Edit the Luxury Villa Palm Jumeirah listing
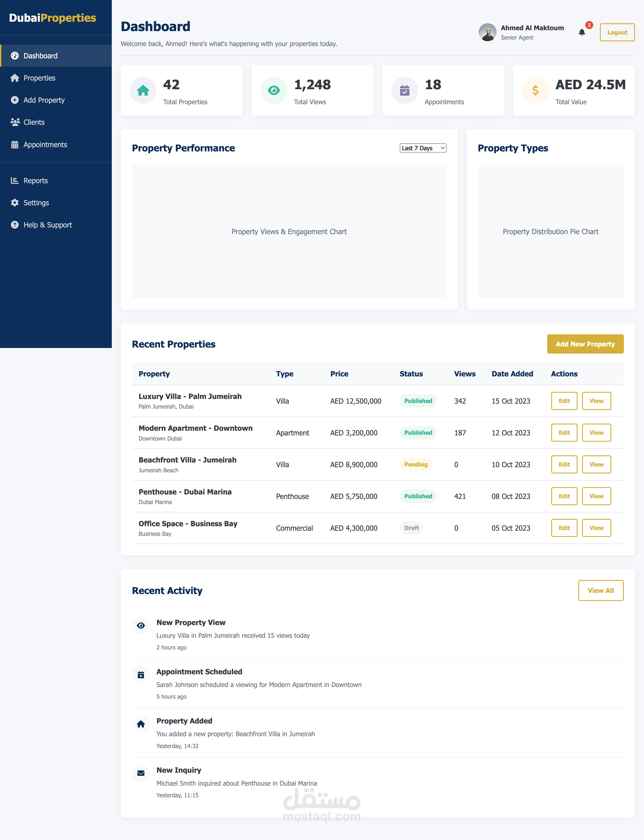 [564, 401]
